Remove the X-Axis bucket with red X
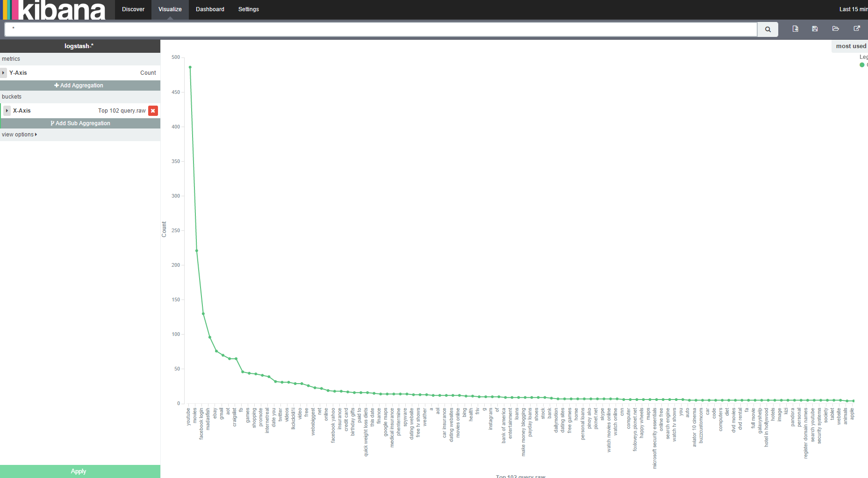 pos(153,111)
